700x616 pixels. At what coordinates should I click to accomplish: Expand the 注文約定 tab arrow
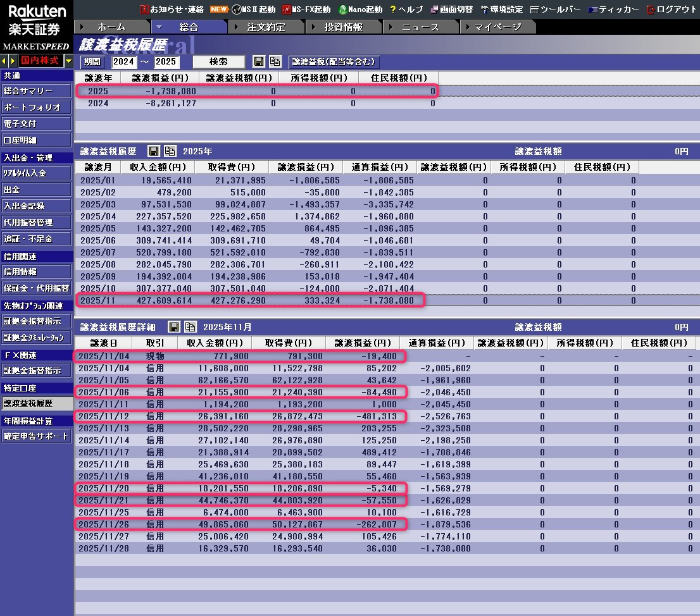[x=235, y=27]
